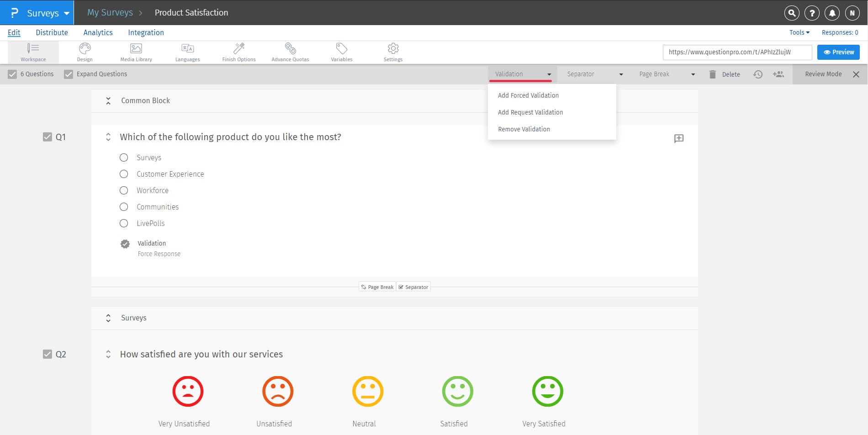The width and height of the screenshot is (868, 435).
Task: Open the Languages settings
Action: tap(187, 52)
